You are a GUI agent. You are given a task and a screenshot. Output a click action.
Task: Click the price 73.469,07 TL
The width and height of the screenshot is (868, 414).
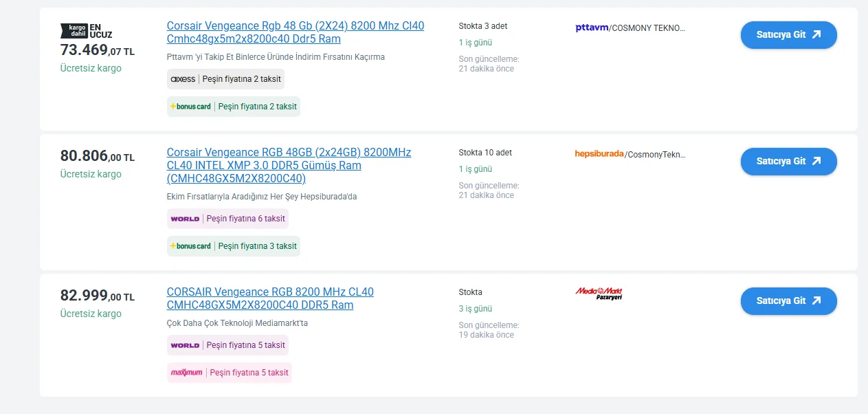(98, 50)
